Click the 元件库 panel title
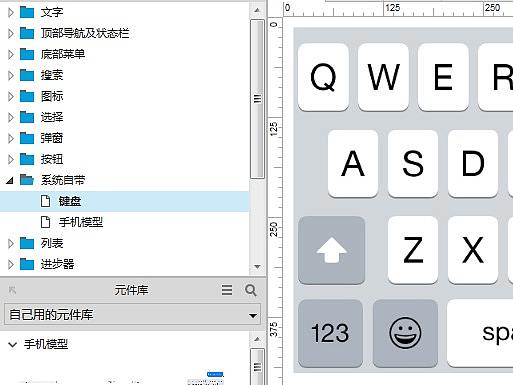 coord(131,290)
